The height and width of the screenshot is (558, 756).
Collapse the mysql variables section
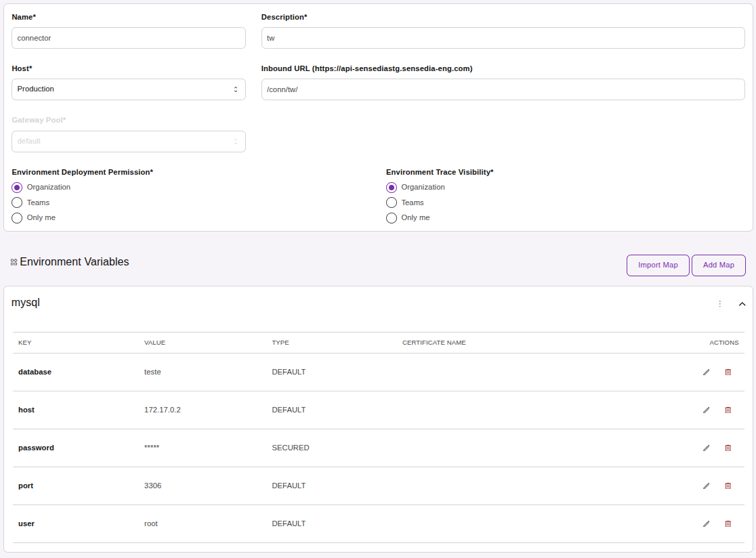742,303
